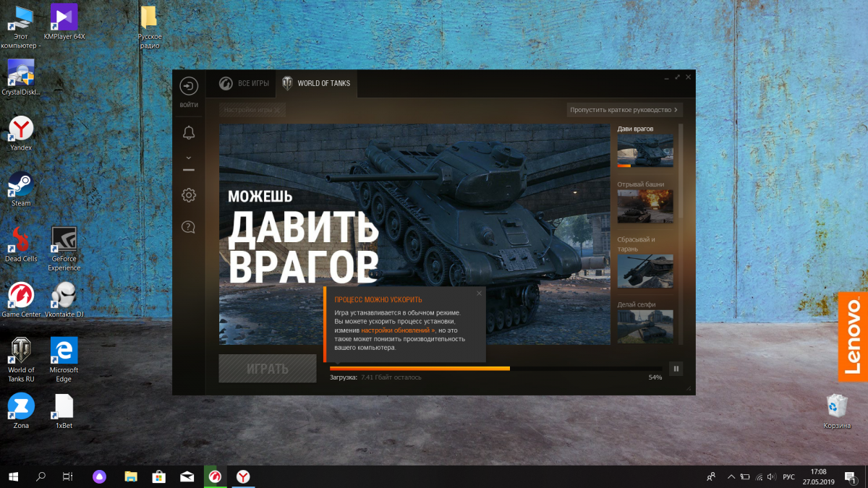Open volume speaker tray icon
The image size is (868, 488).
[x=773, y=476]
